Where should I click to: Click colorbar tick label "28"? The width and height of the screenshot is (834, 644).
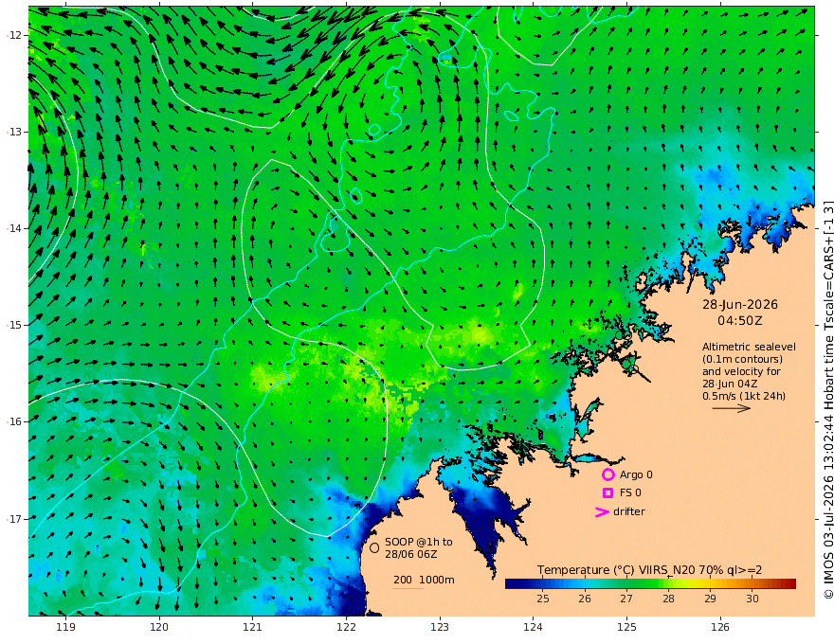pyautogui.click(x=668, y=599)
